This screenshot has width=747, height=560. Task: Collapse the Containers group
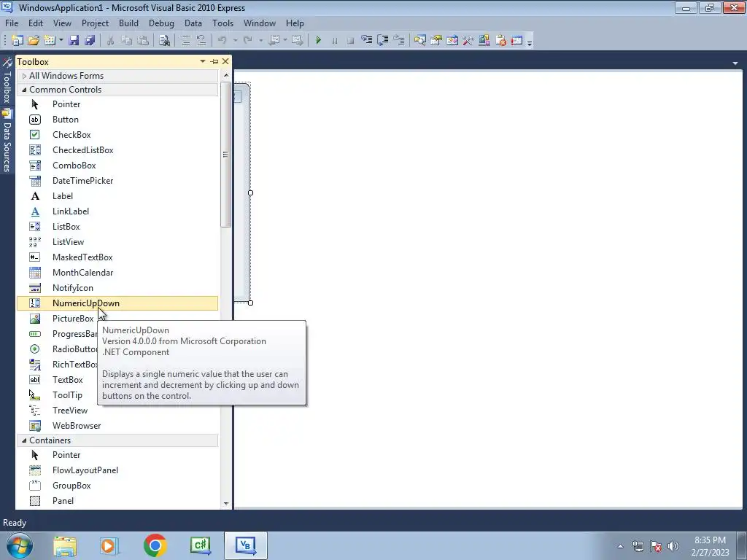coord(24,440)
